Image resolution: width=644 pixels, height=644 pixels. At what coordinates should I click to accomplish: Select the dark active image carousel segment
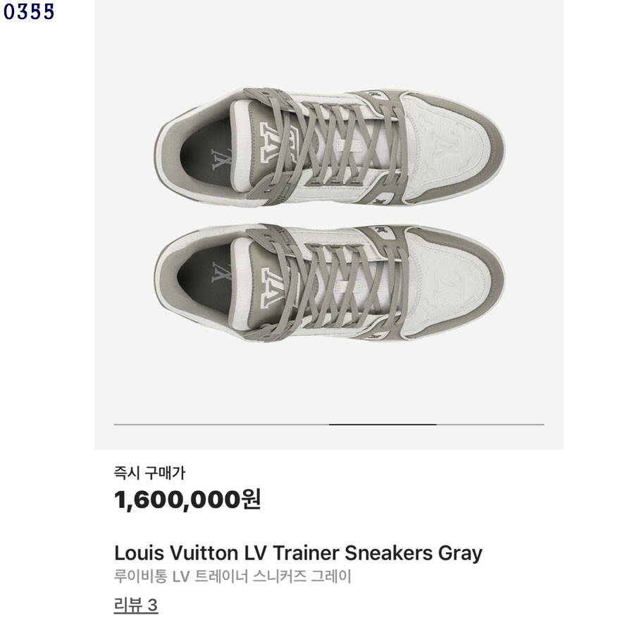(383, 425)
